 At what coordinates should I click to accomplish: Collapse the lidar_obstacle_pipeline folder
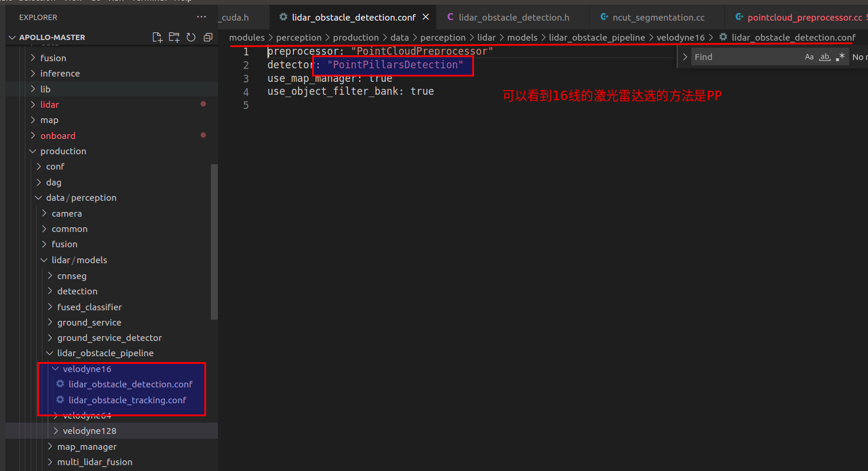point(112,353)
